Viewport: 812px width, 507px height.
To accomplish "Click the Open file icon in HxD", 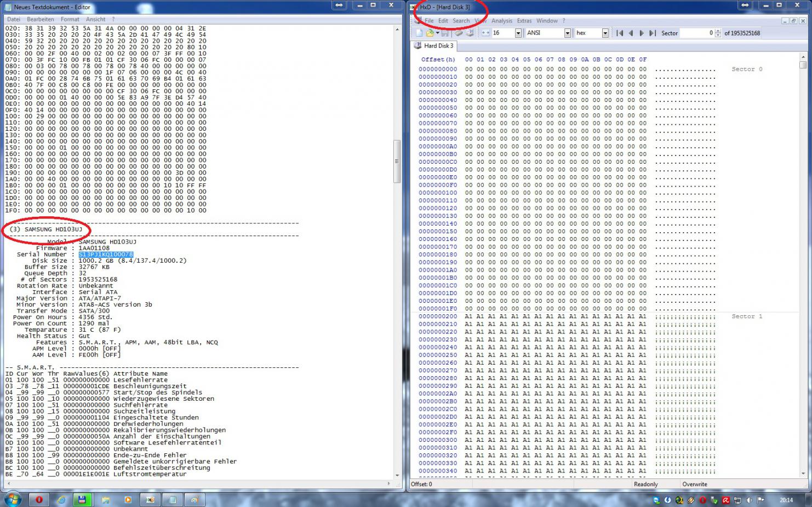I will tap(430, 33).
